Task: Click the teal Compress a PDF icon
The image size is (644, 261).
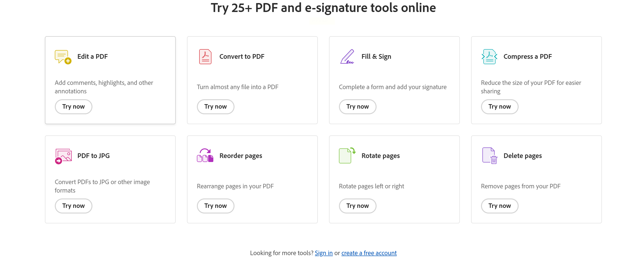Action: (489, 57)
